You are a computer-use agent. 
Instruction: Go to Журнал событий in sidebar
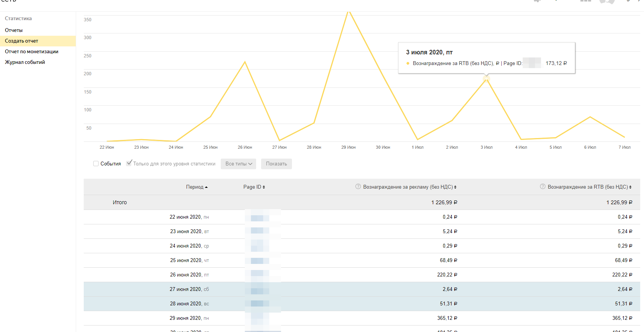tap(25, 62)
